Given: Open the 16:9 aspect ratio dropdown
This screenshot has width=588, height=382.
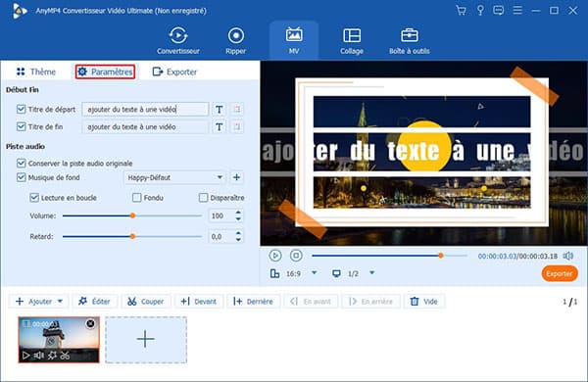Looking at the screenshot, I should (x=315, y=273).
